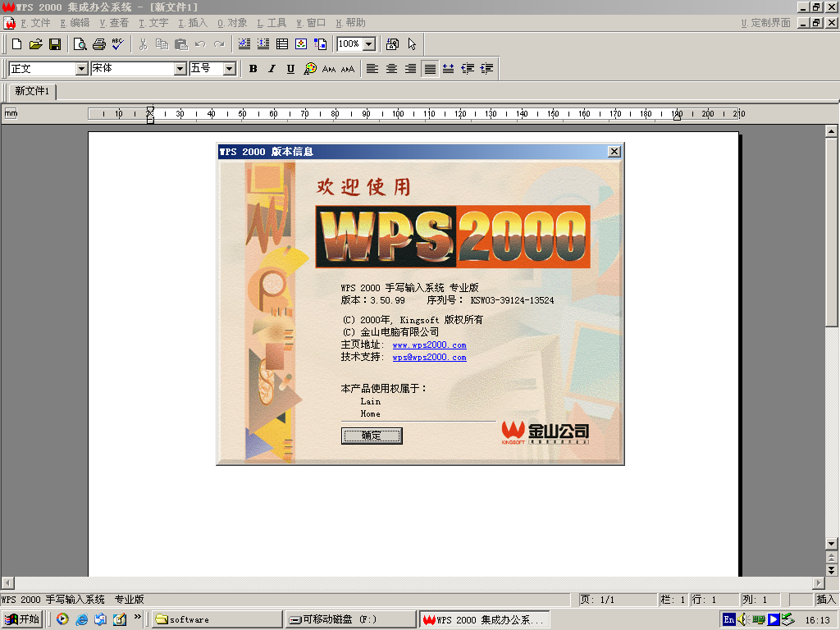Open volume speaker tray icon
Screen dimensions: 840x630
(742, 620)
